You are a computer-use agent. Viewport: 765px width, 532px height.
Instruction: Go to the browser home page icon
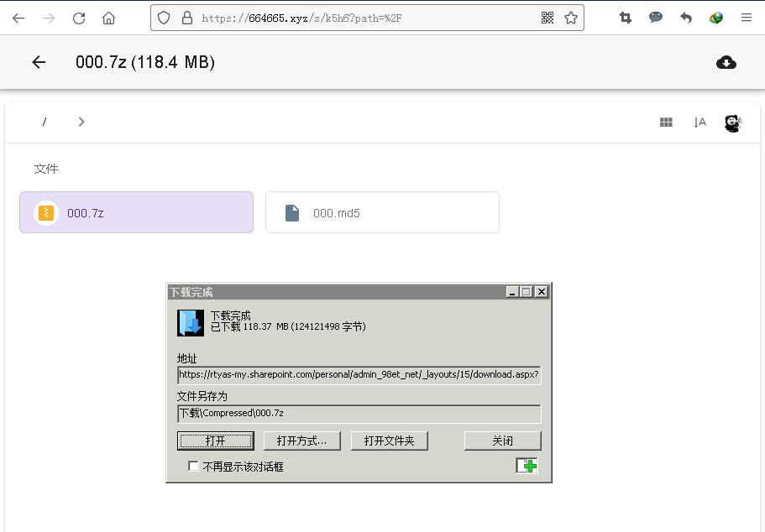pyautogui.click(x=108, y=18)
